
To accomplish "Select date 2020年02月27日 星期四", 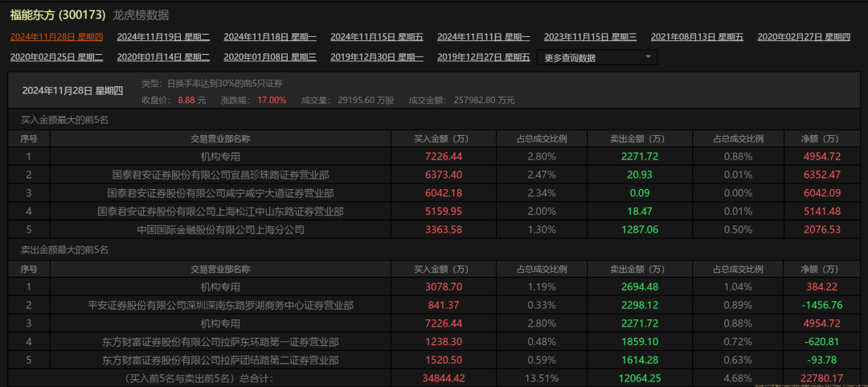I will [804, 37].
